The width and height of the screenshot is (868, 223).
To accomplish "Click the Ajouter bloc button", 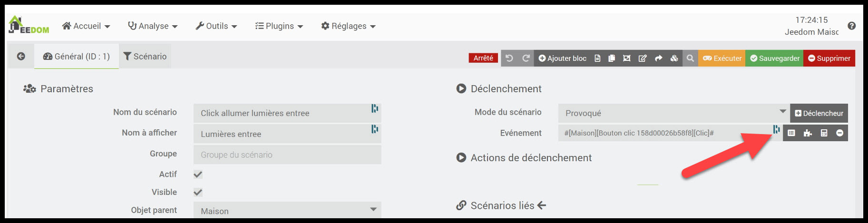I will pyautogui.click(x=562, y=58).
